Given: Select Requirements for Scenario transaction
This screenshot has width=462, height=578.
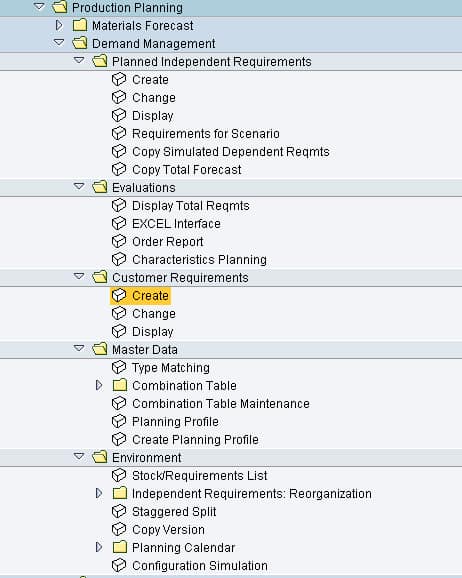Looking at the screenshot, I should click(206, 134).
